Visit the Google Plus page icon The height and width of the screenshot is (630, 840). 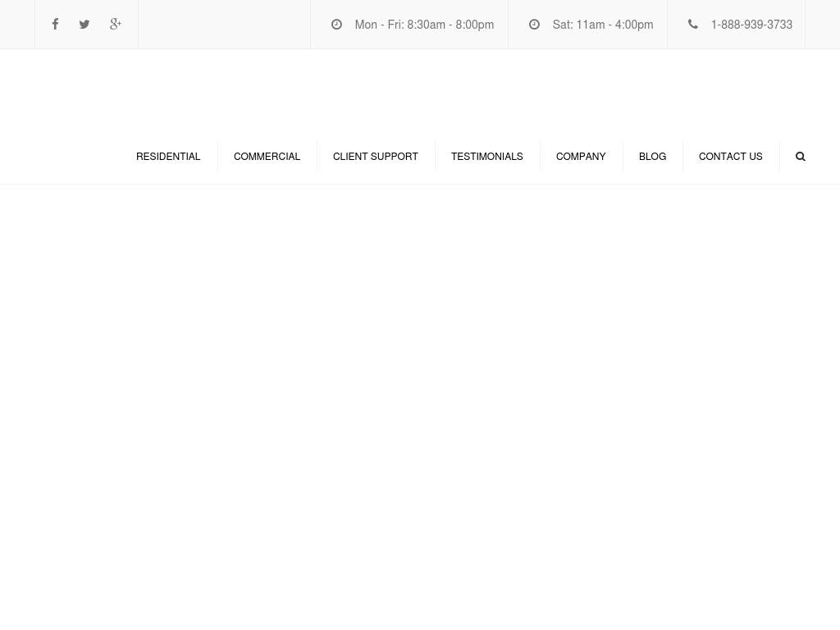click(116, 25)
